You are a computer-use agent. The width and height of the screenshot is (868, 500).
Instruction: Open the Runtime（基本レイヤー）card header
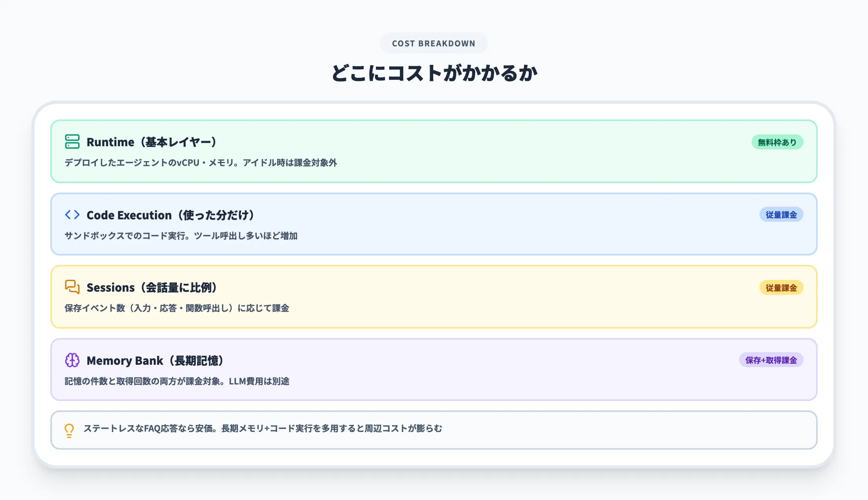pyautogui.click(x=151, y=142)
